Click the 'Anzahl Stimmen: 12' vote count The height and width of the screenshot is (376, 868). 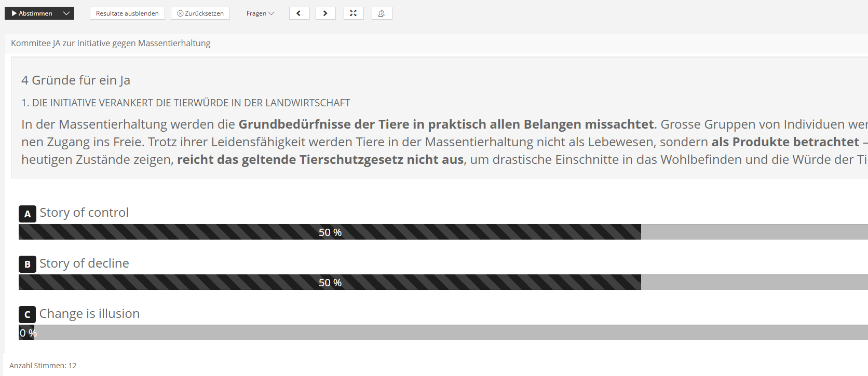(43, 366)
